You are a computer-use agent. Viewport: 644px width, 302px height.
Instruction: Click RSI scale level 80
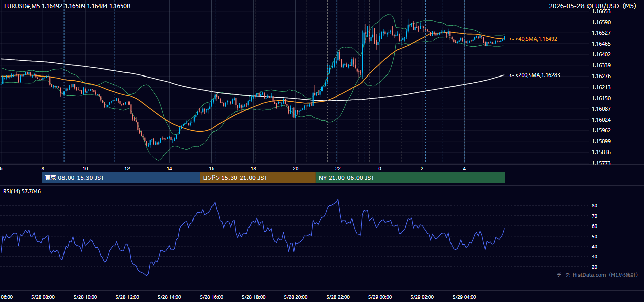(x=594, y=206)
